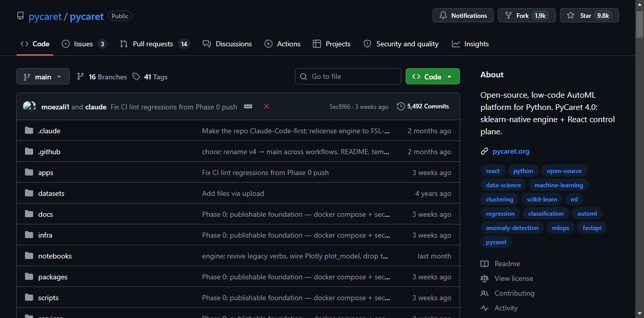Image resolution: width=644 pixels, height=318 pixels.
Task: Visit the pycaret.org website link
Action: click(x=511, y=151)
